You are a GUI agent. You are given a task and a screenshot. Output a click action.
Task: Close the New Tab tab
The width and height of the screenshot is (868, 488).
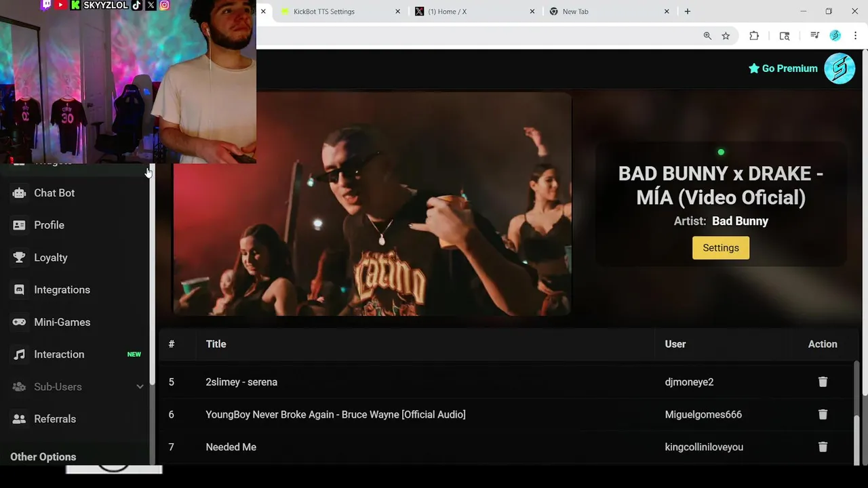[x=667, y=12]
